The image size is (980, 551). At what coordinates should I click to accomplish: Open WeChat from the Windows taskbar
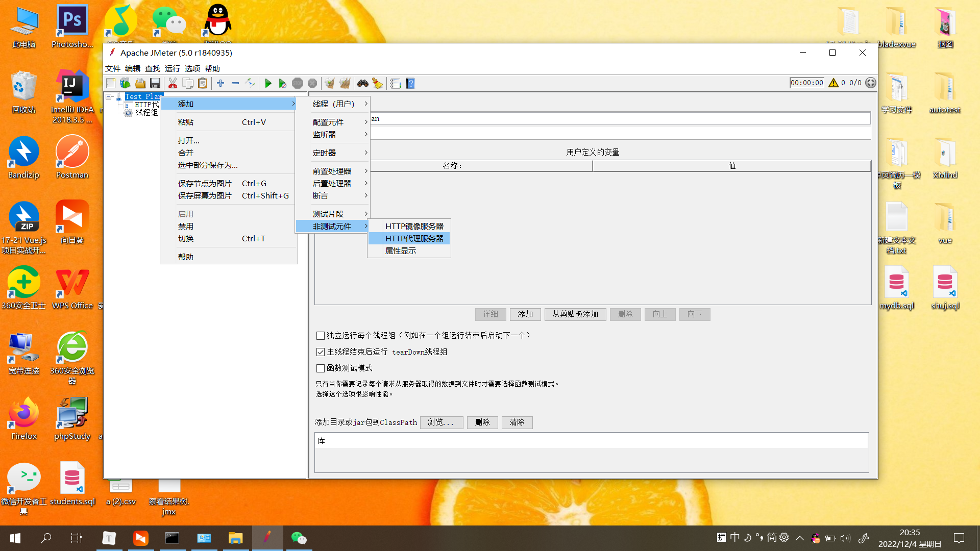(x=299, y=538)
